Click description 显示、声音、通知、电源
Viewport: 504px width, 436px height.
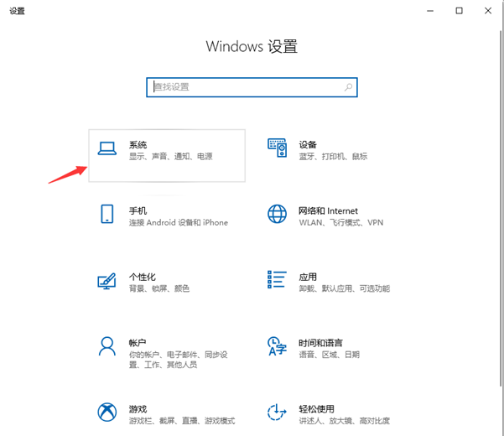171,157
